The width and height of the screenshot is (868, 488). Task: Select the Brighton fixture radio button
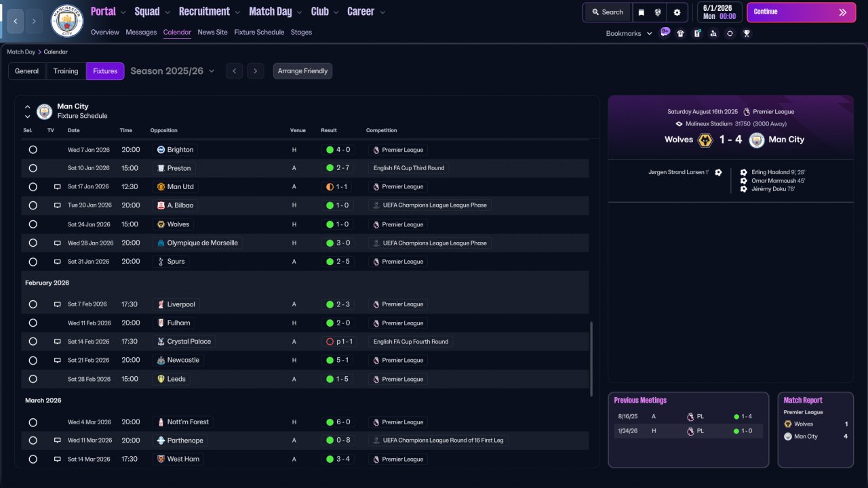(x=33, y=150)
